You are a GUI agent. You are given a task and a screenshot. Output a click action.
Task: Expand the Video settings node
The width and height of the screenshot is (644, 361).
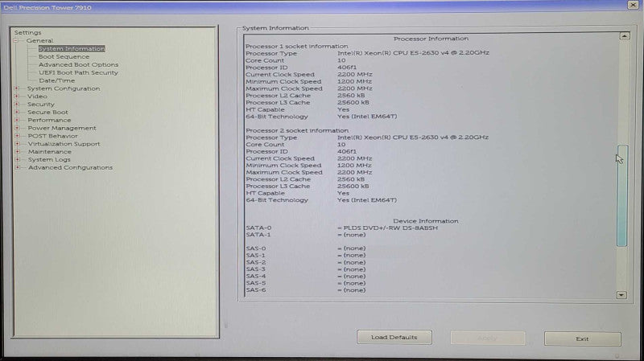coord(17,96)
